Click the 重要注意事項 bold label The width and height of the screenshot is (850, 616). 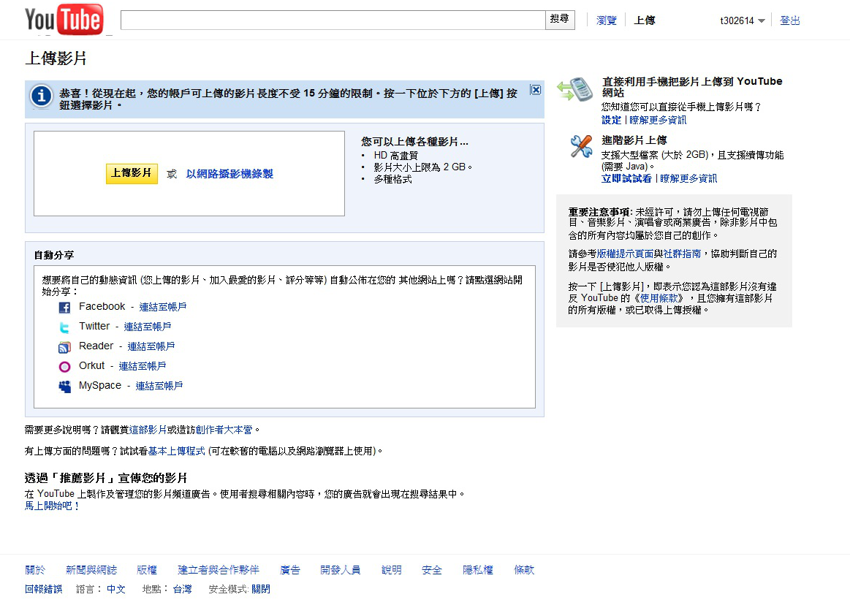pyautogui.click(x=599, y=213)
